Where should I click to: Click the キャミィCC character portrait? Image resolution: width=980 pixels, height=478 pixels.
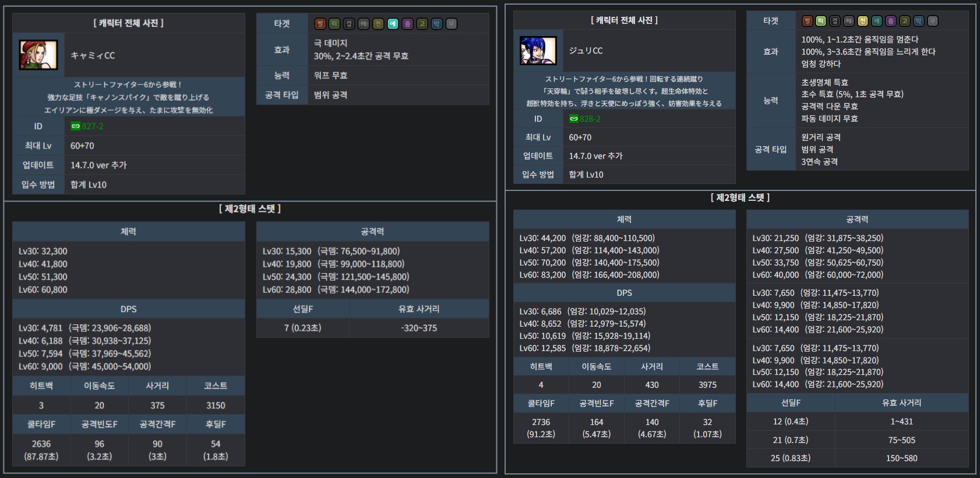coord(38,55)
